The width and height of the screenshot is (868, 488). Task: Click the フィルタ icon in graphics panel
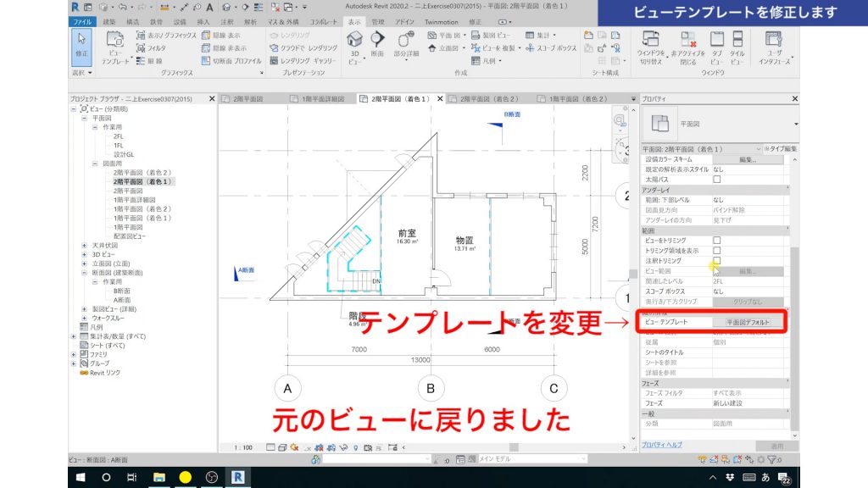142,47
